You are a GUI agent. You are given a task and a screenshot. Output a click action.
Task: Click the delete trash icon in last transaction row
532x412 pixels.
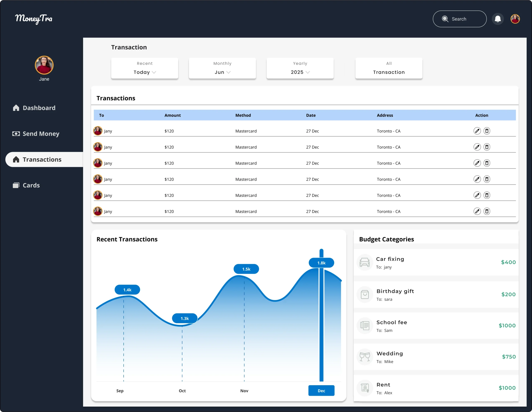click(487, 211)
